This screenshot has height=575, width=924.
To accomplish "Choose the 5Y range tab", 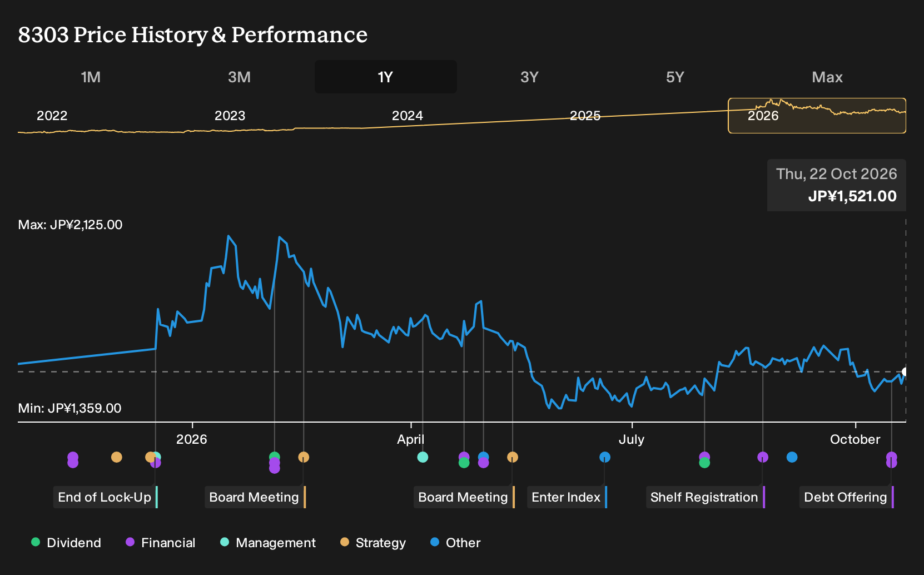I will pos(675,77).
